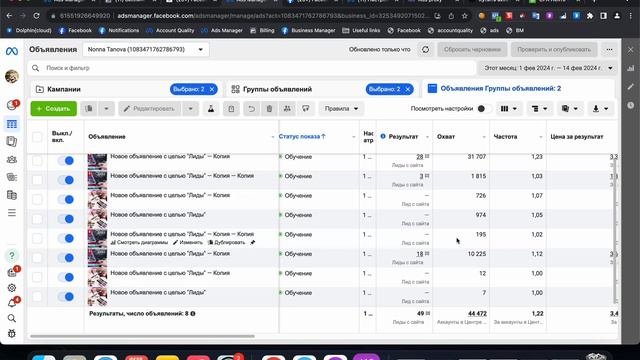Open the dropdown arrow next to Редактировать

(x=190, y=109)
